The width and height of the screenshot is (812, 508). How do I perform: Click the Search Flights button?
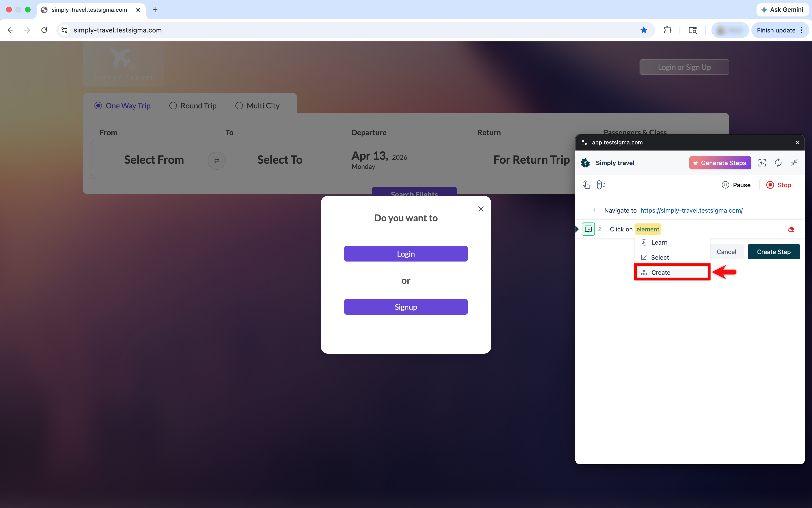click(414, 191)
